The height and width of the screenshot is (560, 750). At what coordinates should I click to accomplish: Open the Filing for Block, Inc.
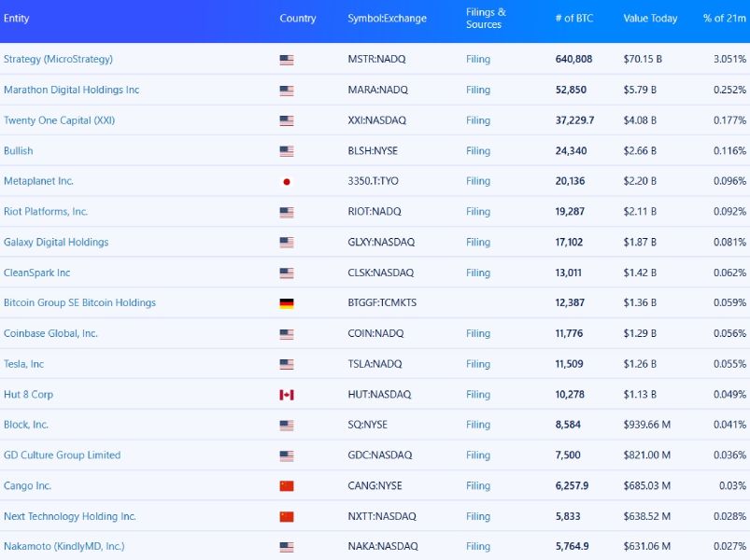tap(477, 425)
